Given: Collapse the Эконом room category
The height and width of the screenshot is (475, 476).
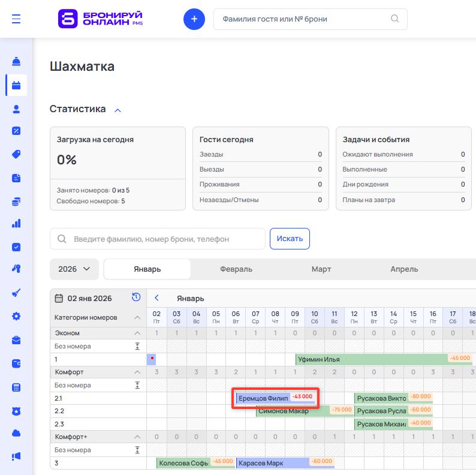Looking at the screenshot, I should pyautogui.click(x=137, y=333).
